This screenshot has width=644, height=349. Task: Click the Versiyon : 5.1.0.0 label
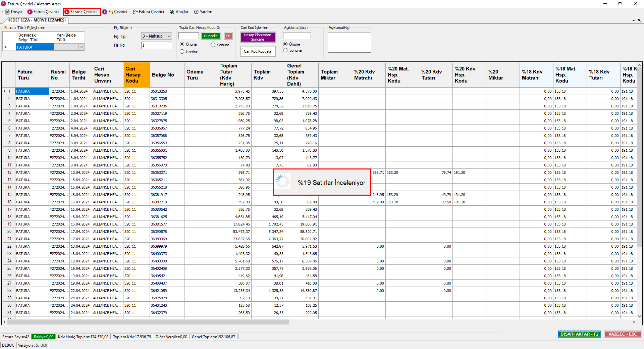(33, 345)
